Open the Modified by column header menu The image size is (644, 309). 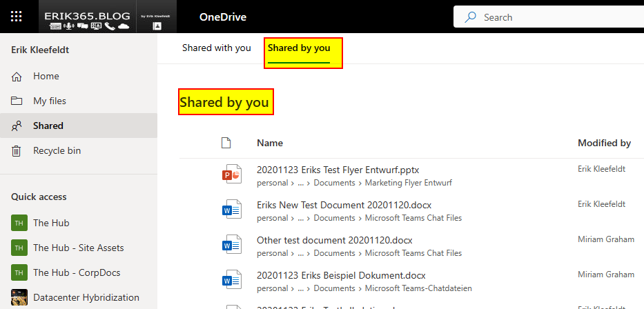click(604, 143)
